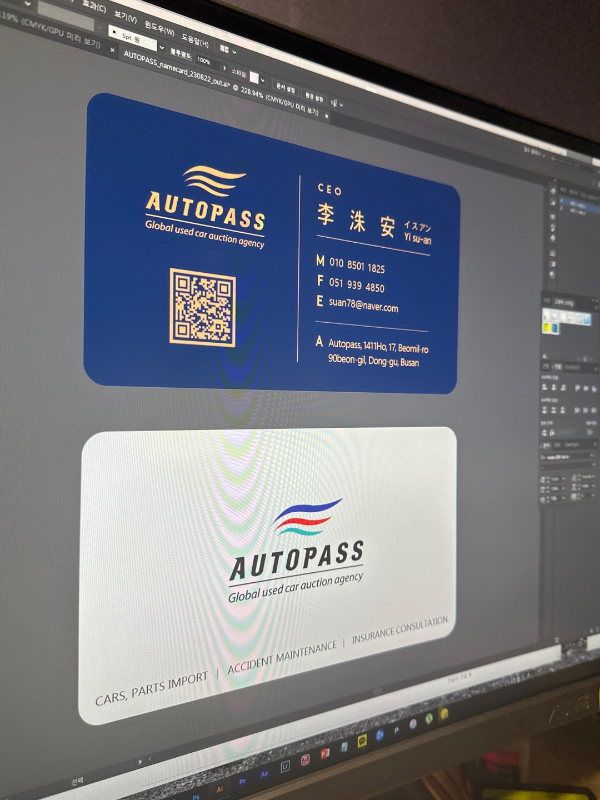The width and height of the screenshot is (600, 800).
Task: Click horizontal distribute right icon in Align panel
Action: coord(594,410)
